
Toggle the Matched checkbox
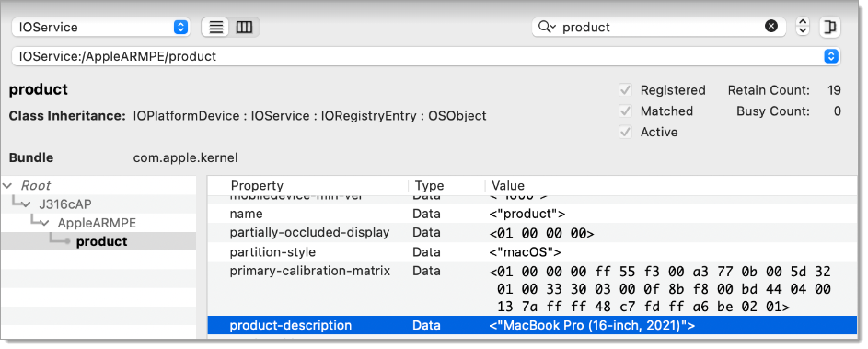click(626, 111)
